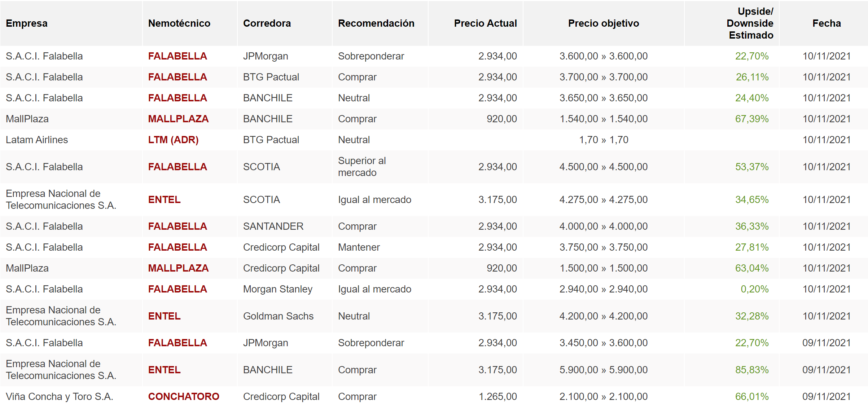The height and width of the screenshot is (405, 868).
Task: Open the CONCHATORO ticker link
Action: (184, 397)
